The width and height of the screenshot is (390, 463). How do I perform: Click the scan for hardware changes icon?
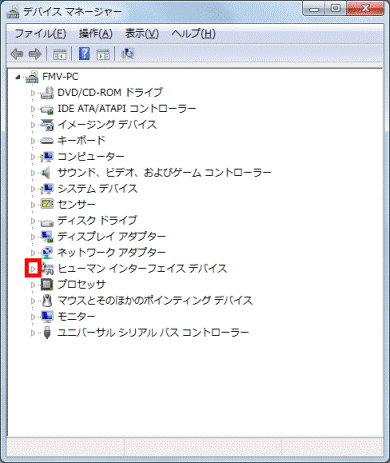(x=128, y=54)
